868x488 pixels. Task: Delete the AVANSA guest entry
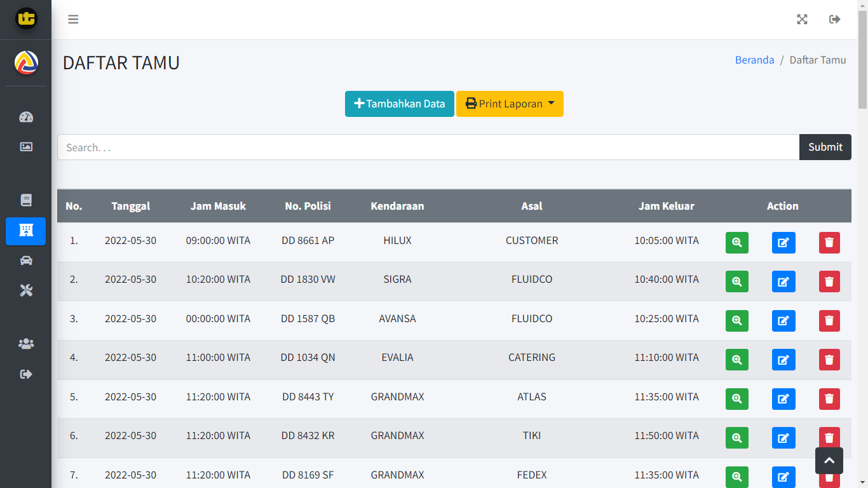point(829,320)
